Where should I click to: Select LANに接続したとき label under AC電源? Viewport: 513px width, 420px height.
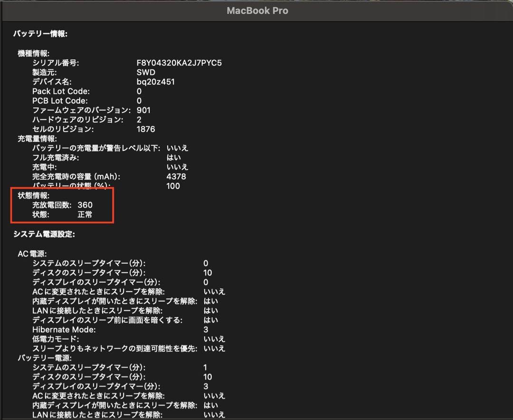(97, 311)
